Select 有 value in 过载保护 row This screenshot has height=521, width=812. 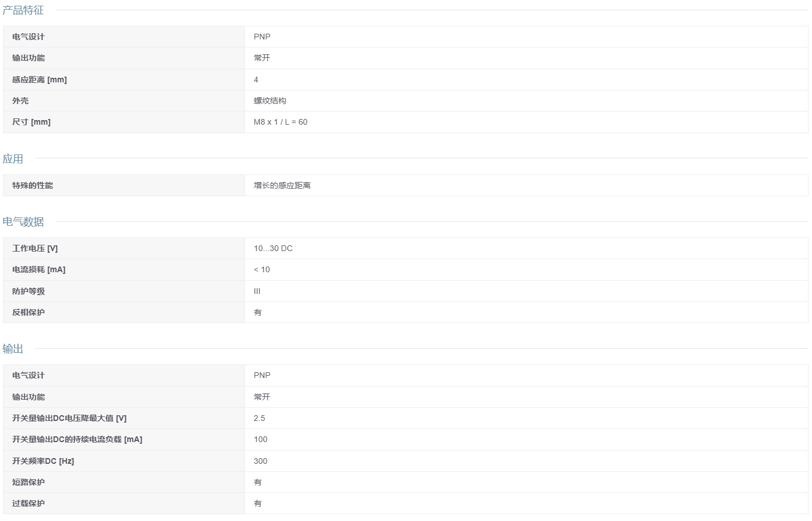point(258,503)
